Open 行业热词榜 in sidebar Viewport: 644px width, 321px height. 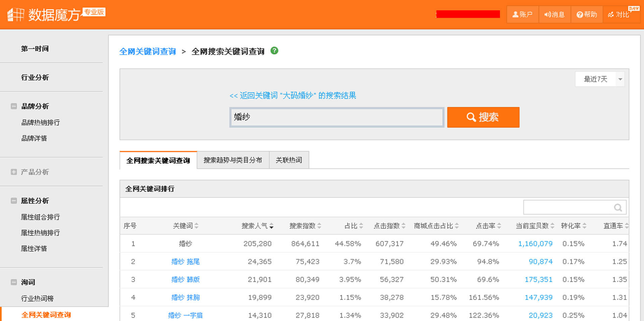[x=37, y=299]
